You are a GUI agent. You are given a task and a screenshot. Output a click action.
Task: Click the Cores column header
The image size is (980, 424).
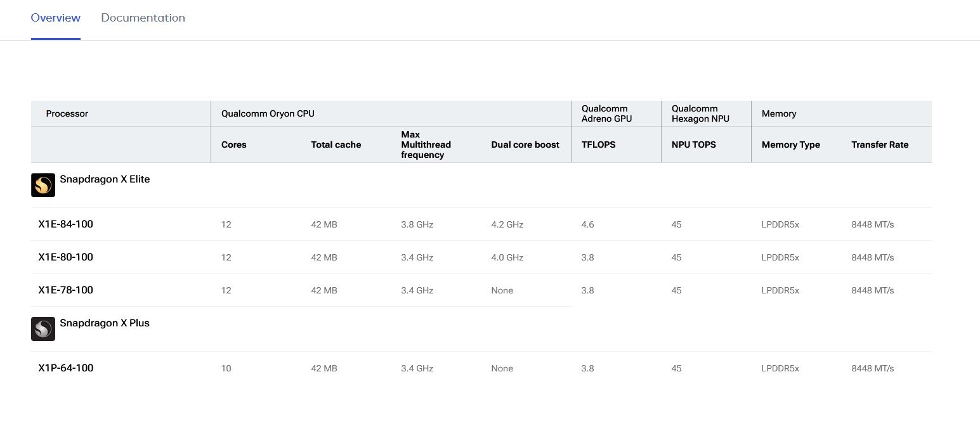pos(234,145)
